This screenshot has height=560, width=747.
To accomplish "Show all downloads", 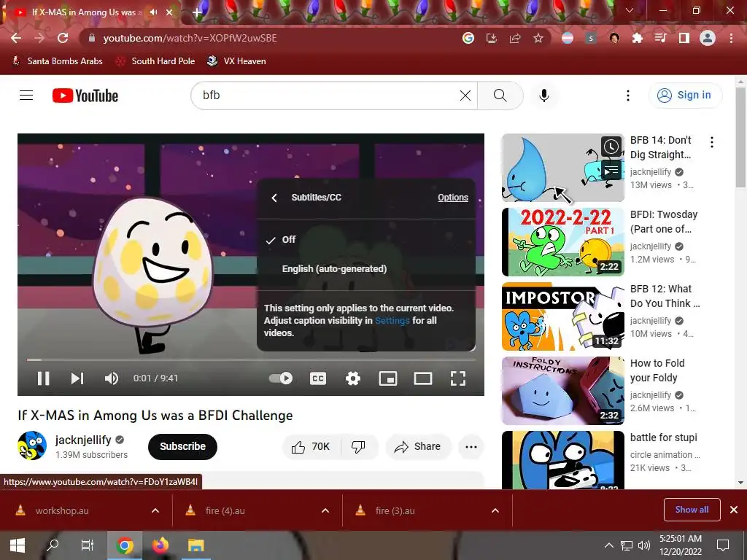I will [692, 510].
